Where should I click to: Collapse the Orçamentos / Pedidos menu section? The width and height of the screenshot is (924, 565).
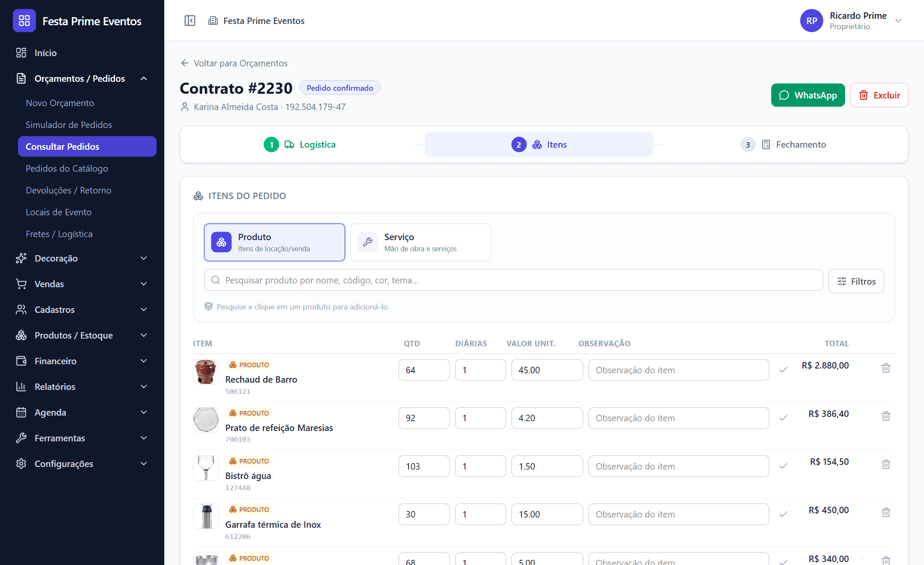click(x=144, y=78)
